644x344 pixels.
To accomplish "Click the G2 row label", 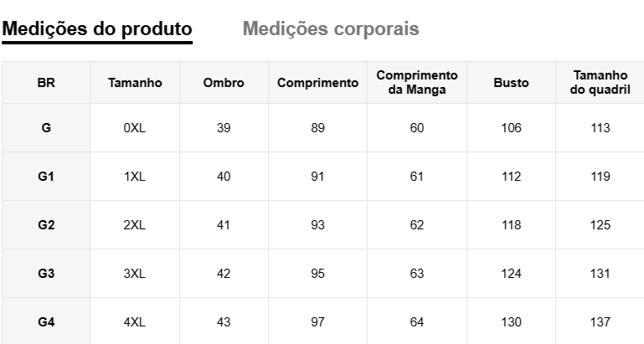I will coord(46,225).
